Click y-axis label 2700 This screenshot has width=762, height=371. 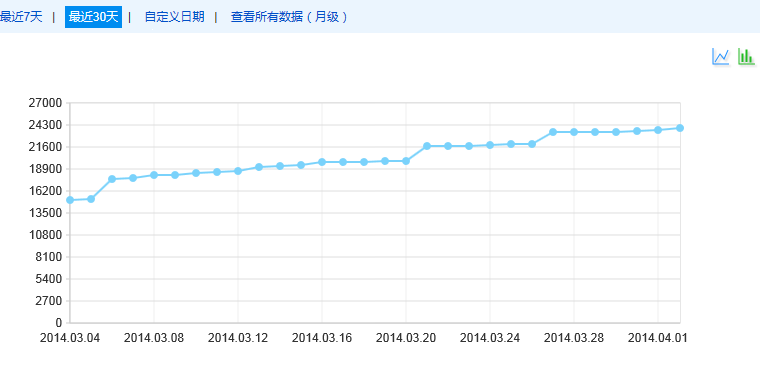click(49, 301)
